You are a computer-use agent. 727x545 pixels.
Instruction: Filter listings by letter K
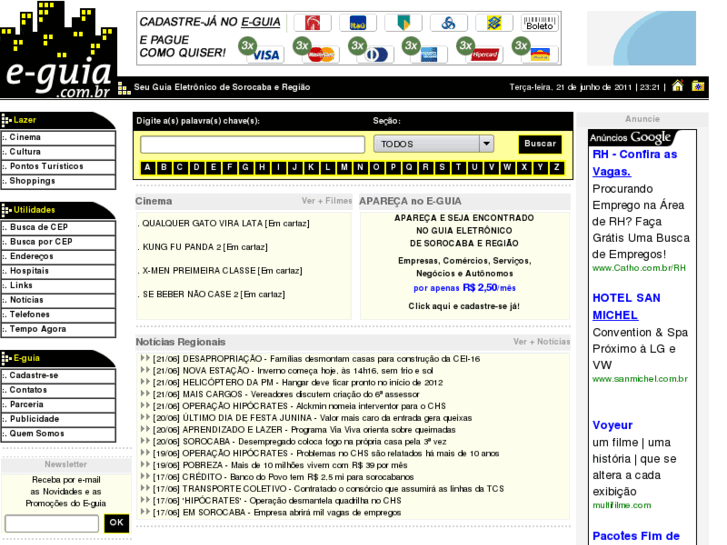[x=311, y=167]
